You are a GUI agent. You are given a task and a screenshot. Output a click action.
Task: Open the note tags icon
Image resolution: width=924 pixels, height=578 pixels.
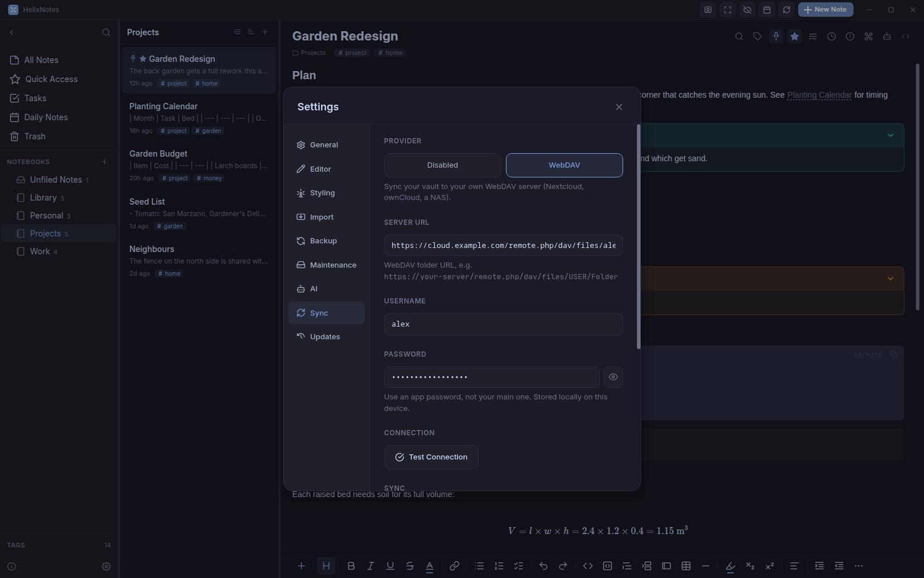[758, 36]
